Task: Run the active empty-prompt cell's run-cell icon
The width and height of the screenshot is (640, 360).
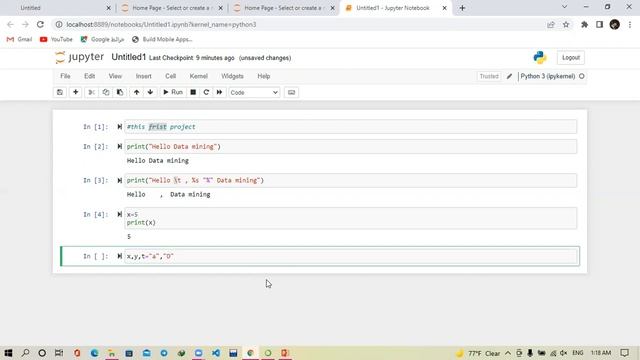Action: tap(120, 256)
